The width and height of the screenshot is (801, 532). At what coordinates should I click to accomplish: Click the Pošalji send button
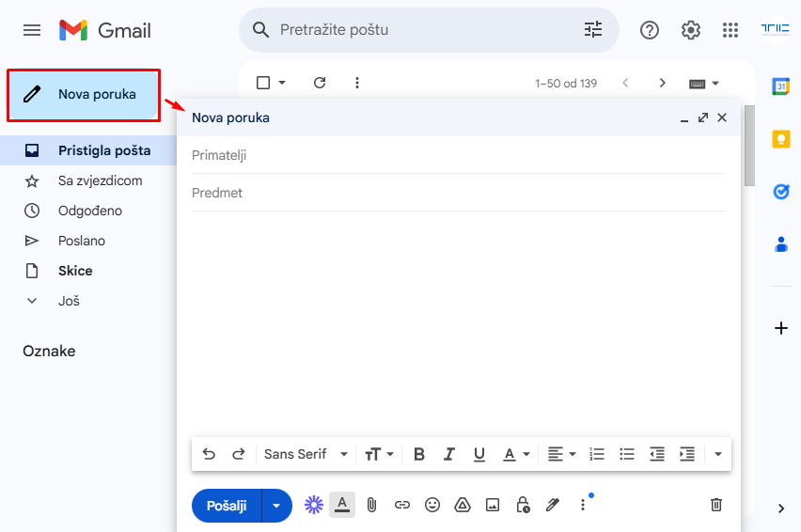tap(227, 506)
